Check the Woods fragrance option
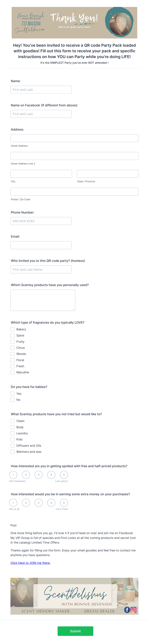The width and height of the screenshot is (149, 644). (x=12, y=354)
